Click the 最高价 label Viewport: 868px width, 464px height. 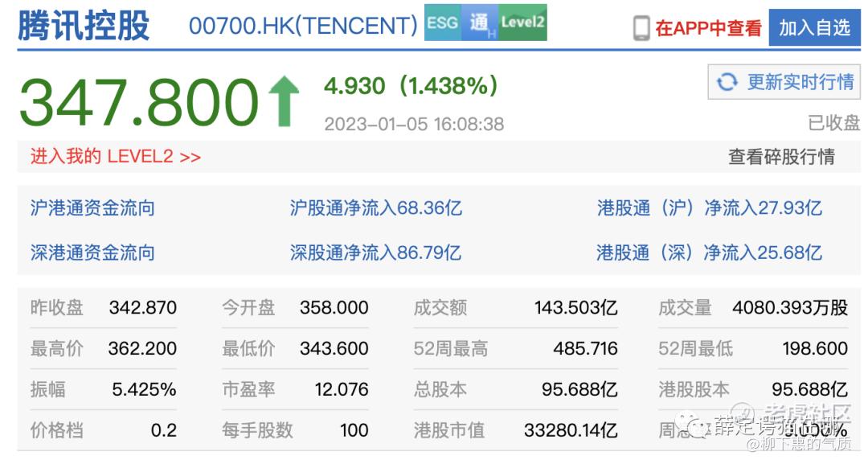point(56,348)
